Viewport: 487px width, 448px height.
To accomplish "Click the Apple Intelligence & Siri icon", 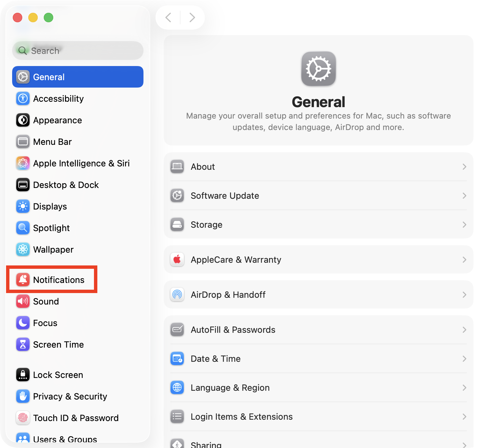I will 23,163.
